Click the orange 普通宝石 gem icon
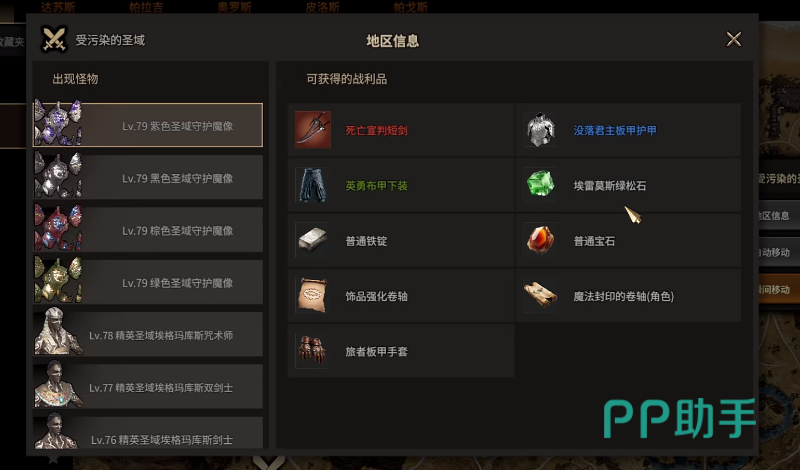The width and height of the screenshot is (800, 470). [540, 240]
